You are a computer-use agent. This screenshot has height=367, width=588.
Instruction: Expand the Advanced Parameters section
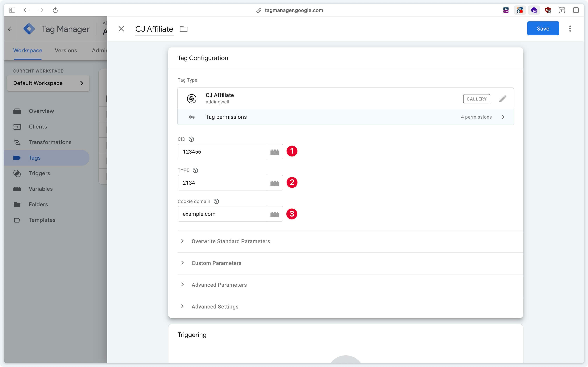pyautogui.click(x=350, y=285)
